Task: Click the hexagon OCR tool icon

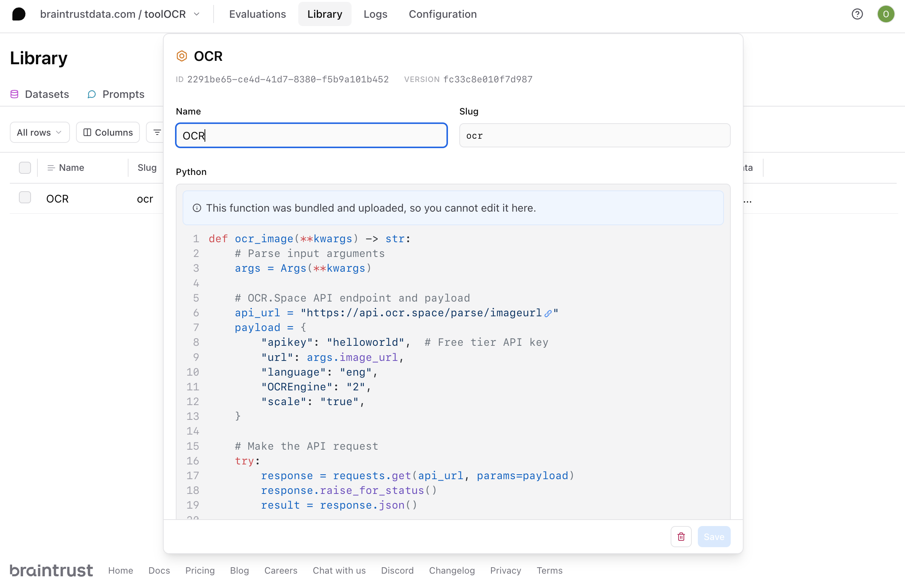Action: (x=182, y=56)
